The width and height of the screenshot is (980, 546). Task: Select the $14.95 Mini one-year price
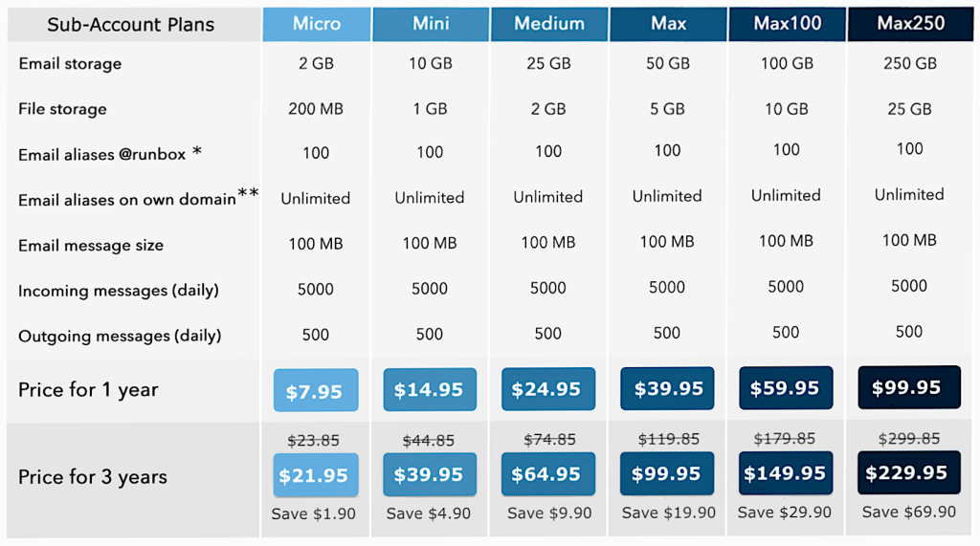[x=430, y=390]
